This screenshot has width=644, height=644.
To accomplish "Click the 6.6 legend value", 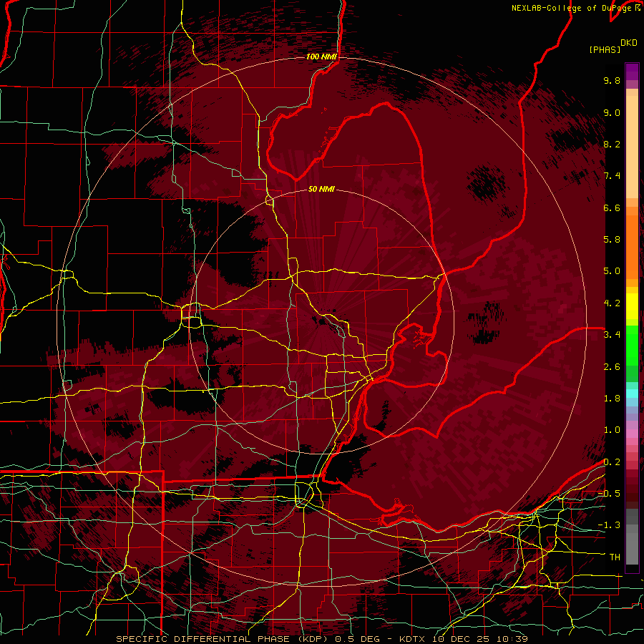I will point(612,208).
